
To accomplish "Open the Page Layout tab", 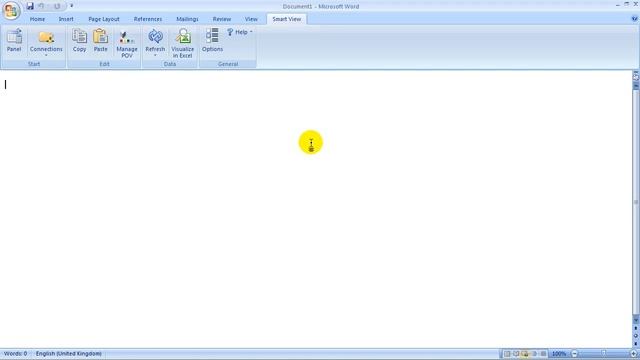I will click(x=104, y=19).
